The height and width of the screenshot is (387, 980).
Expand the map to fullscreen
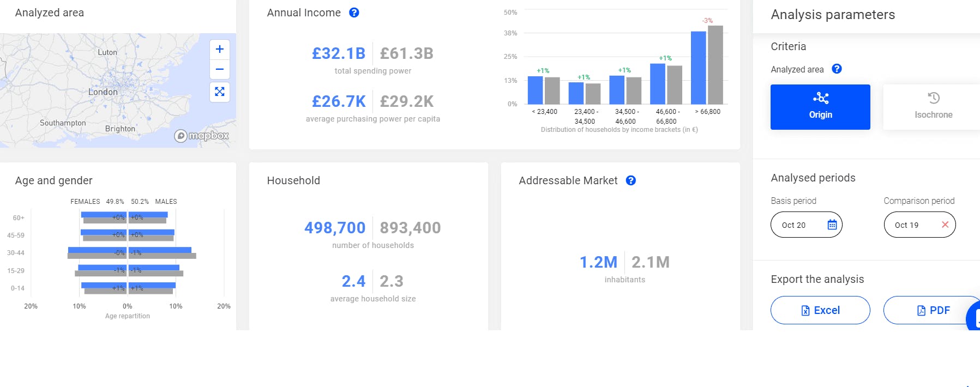[x=219, y=92]
